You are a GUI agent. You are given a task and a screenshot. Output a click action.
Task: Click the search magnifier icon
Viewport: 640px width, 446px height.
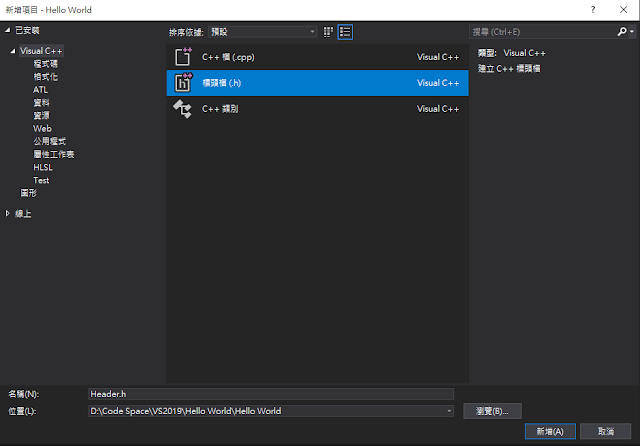click(622, 32)
